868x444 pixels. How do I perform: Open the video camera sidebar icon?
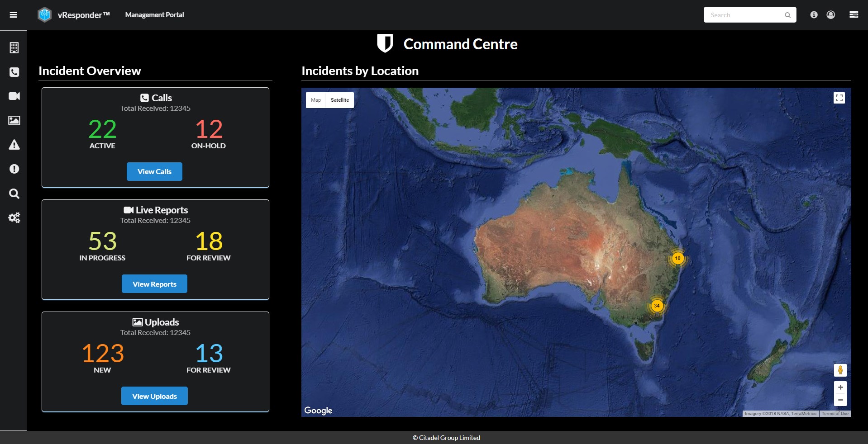click(x=14, y=96)
